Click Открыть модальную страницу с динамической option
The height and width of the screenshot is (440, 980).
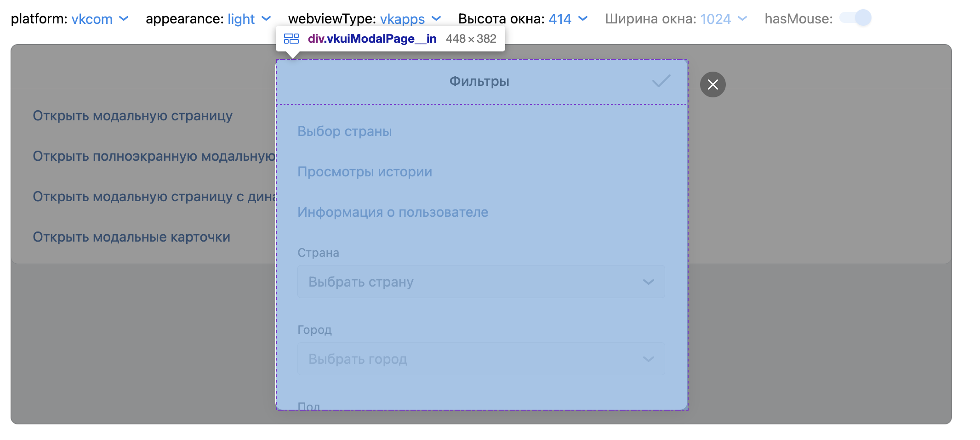coord(154,197)
